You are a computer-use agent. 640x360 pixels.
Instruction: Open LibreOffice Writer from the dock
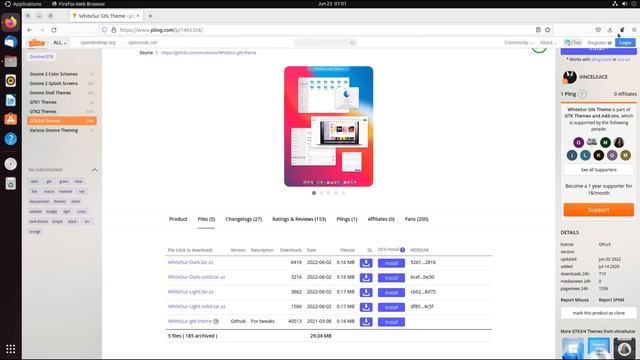tap(11, 100)
